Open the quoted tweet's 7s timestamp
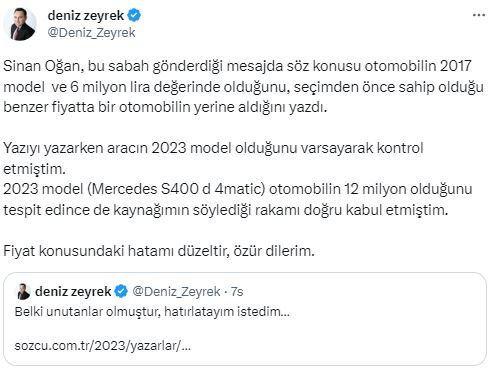 237,292
